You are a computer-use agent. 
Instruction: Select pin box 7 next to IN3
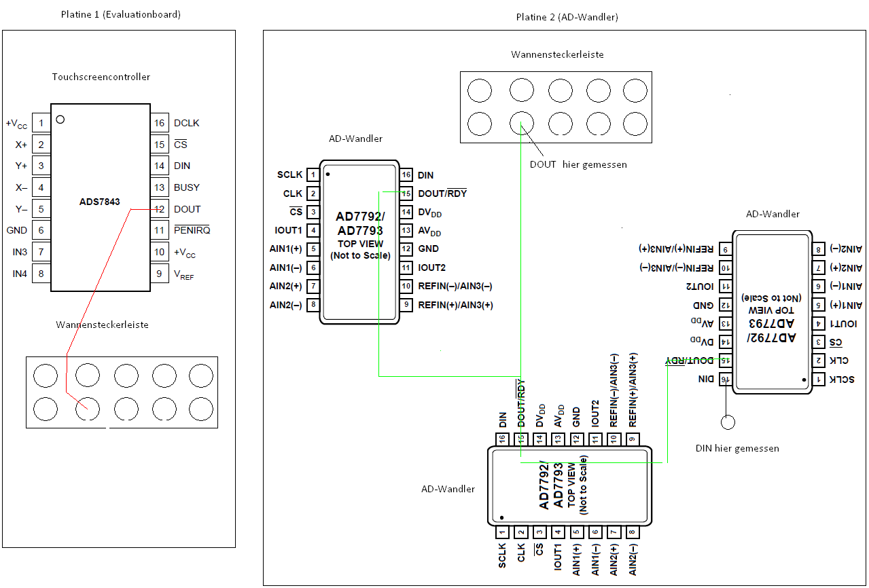click(x=41, y=252)
